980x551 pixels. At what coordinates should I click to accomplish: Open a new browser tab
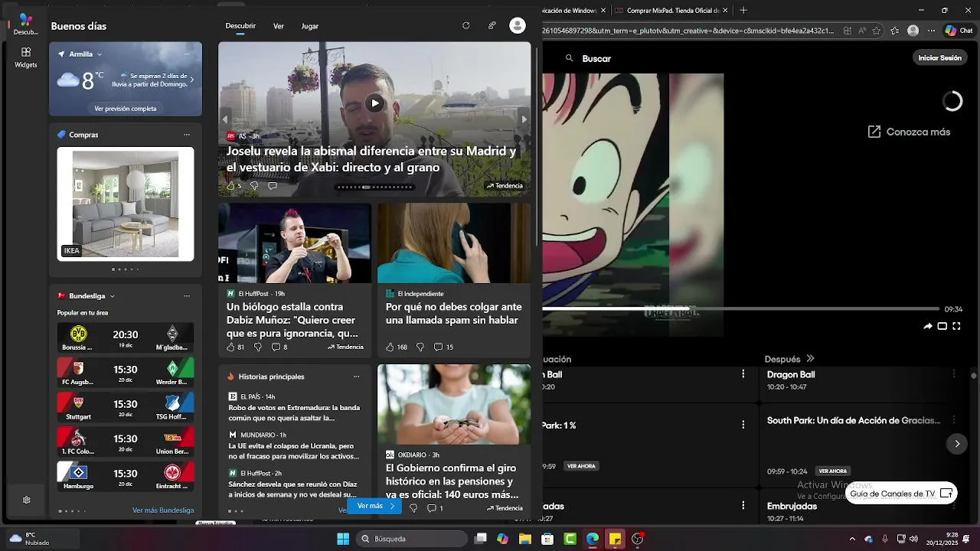pyautogui.click(x=743, y=10)
